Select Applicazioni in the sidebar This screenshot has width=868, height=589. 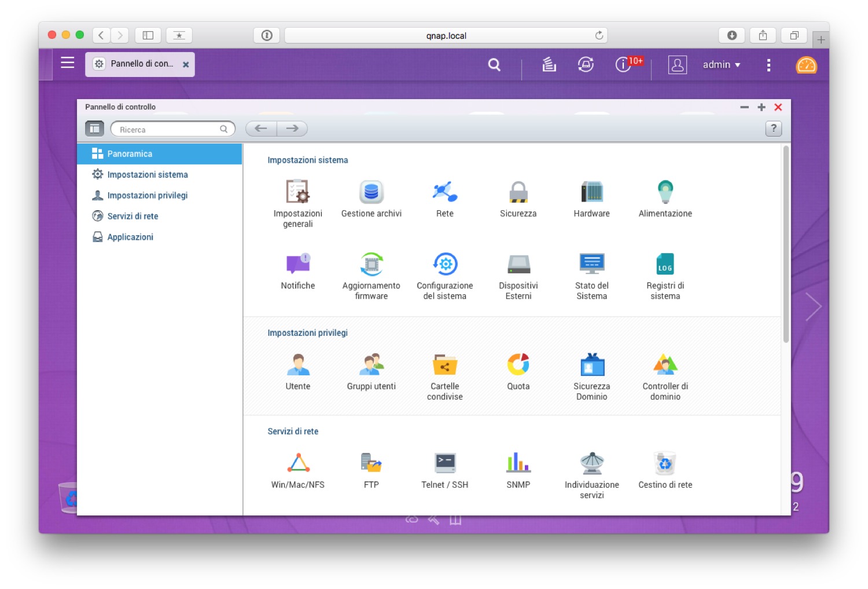(160, 237)
